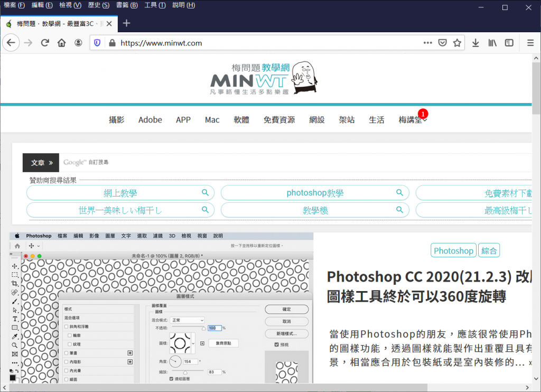Search icon in 網上教學 suggestion

pos(206,192)
